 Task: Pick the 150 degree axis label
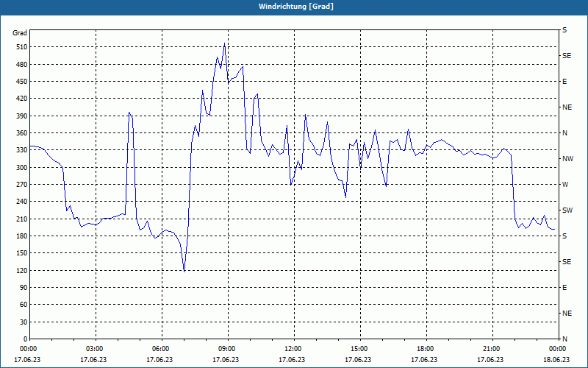point(22,253)
